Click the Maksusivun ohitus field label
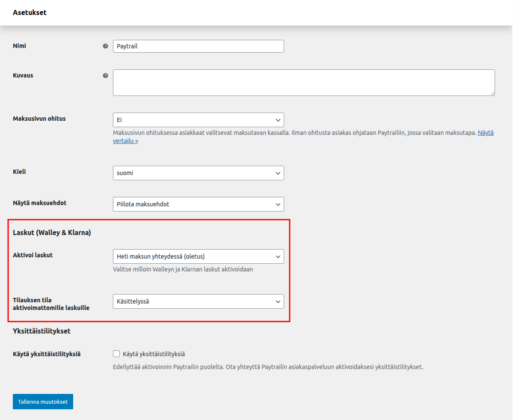 point(39,119)
